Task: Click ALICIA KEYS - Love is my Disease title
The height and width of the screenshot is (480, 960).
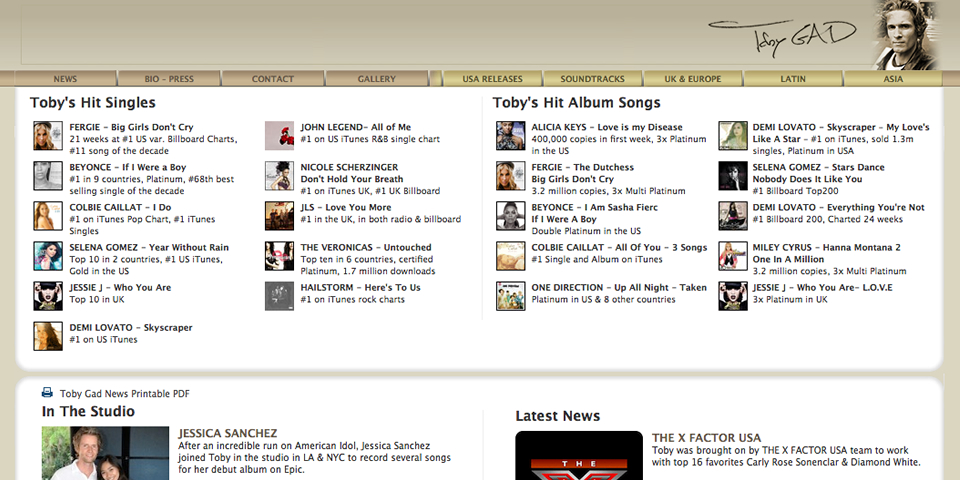Action: point(607,127)
